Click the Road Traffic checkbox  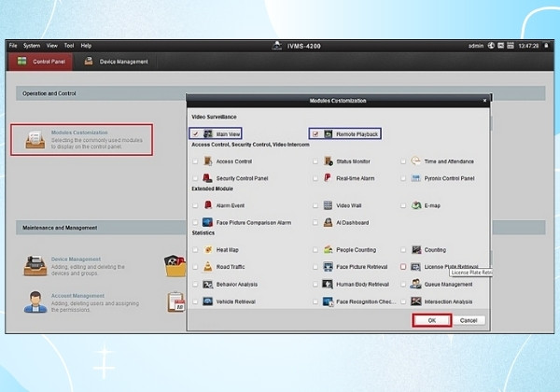pyautogui.click(x=195, y=267)
